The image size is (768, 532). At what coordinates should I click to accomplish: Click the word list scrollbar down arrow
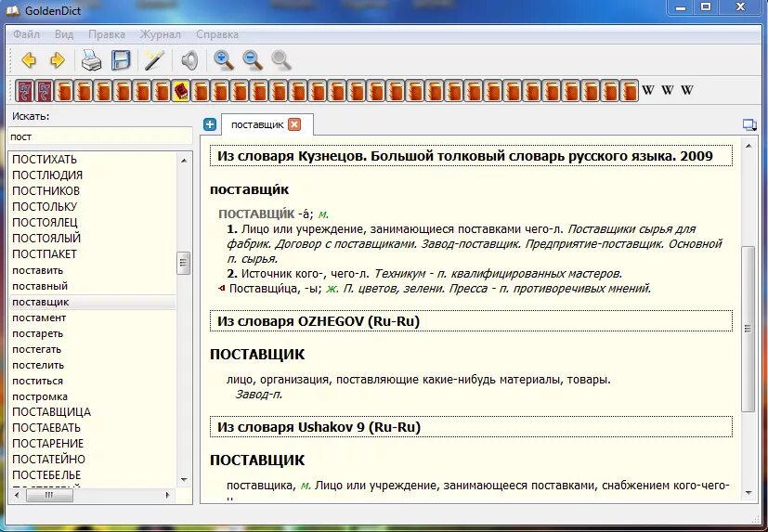[184, 480]
